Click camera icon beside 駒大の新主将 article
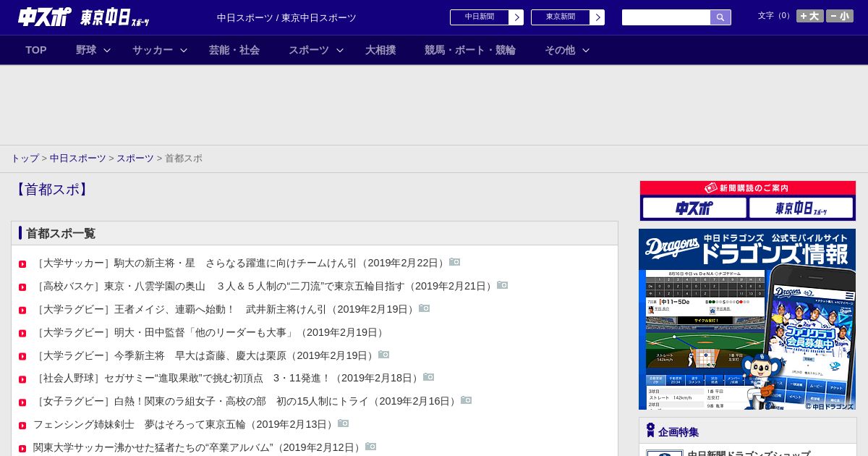This screenshot has width=868, height=456. click(454, 262)
